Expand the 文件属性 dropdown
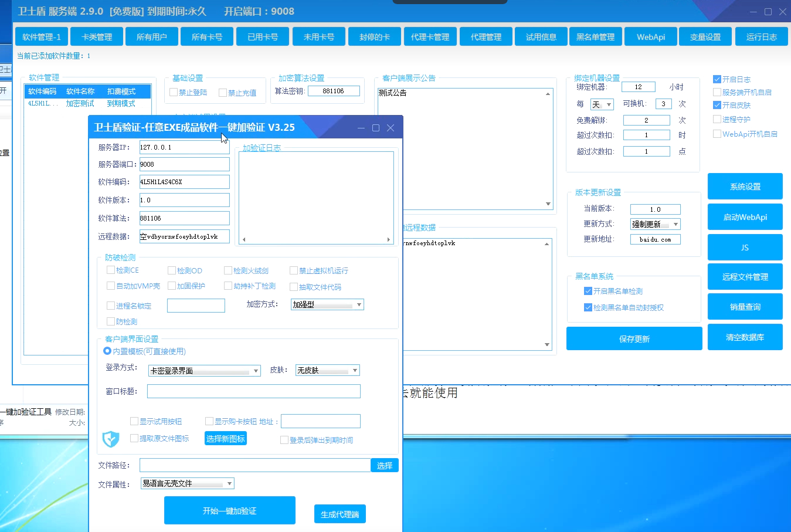 [188, 484]
